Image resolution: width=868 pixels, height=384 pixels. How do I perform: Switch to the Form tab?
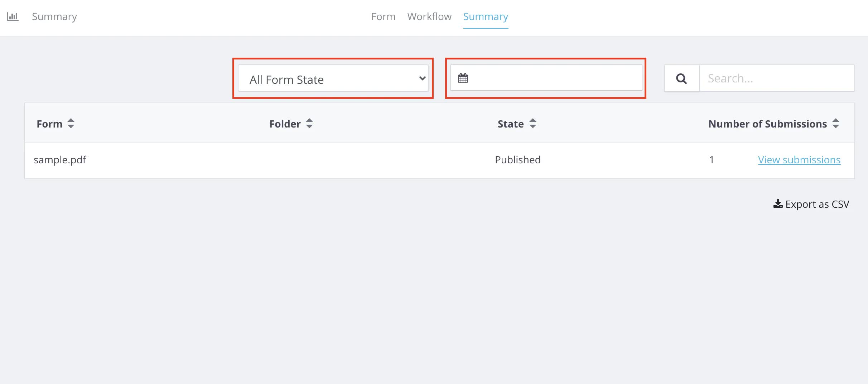[383, 16]
